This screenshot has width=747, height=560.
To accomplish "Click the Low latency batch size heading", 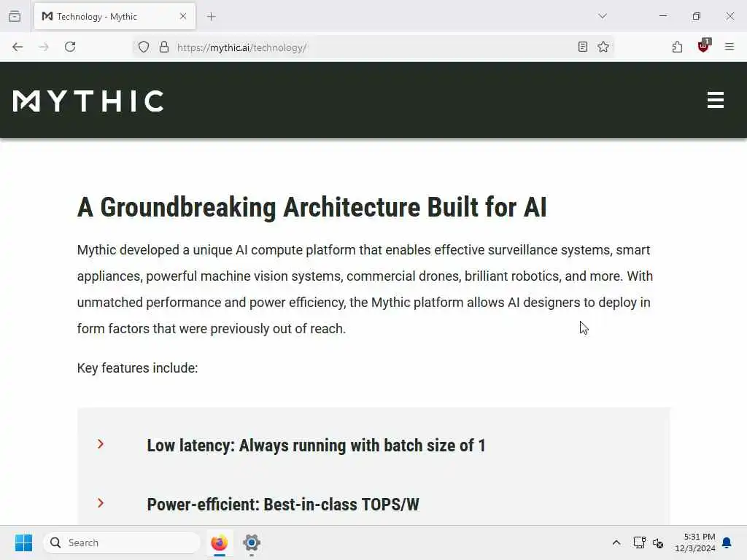I will [316, 446].
